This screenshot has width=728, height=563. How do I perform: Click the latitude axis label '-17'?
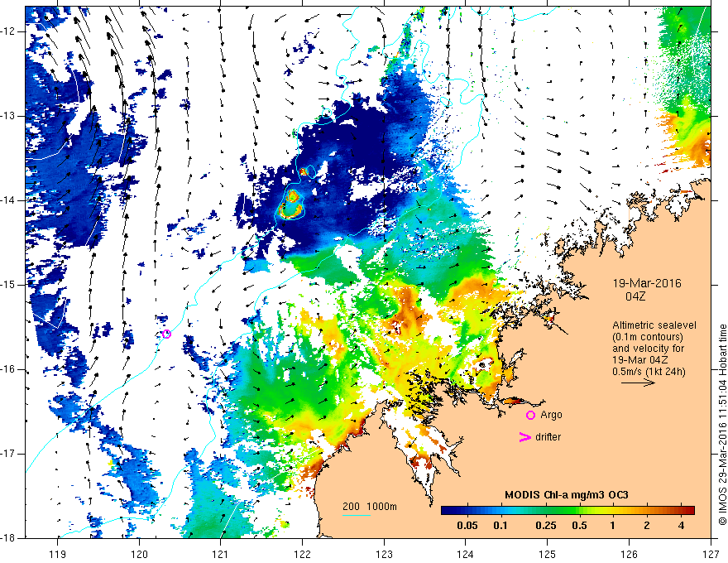pos(8,454)
